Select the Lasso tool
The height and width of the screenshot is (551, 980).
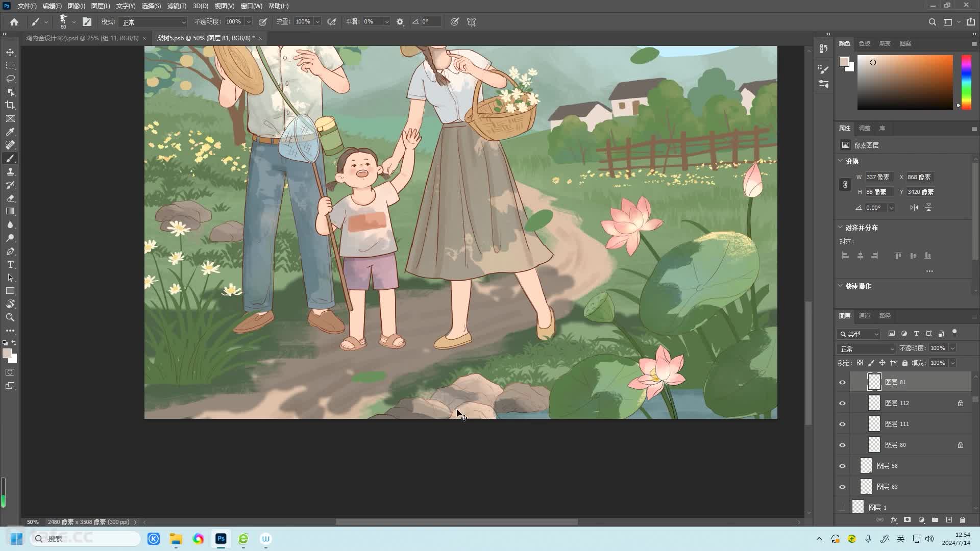click(x=10, y=79)
